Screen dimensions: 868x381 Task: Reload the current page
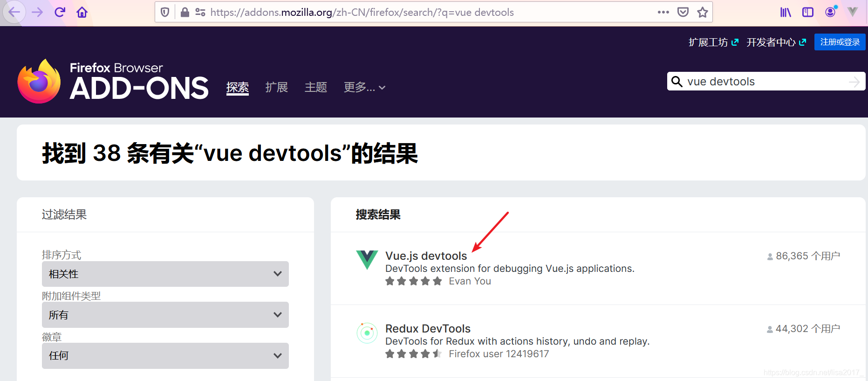(60, 12)
